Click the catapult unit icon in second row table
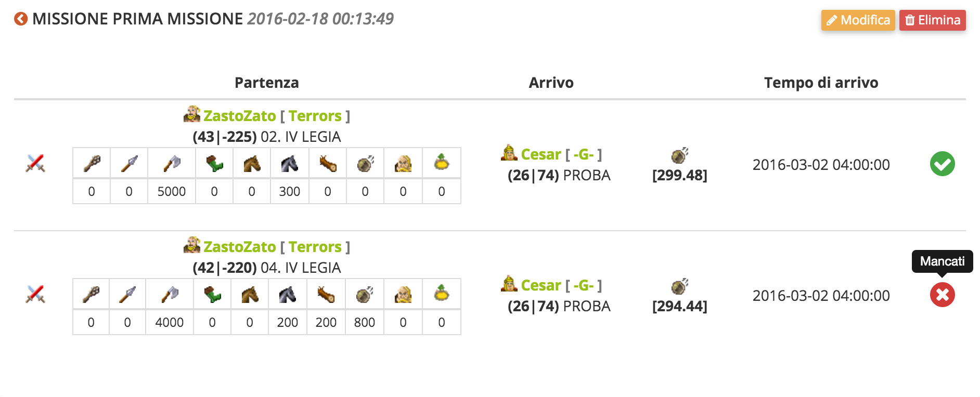Screen dimensions: 980x397 [365, 295]
